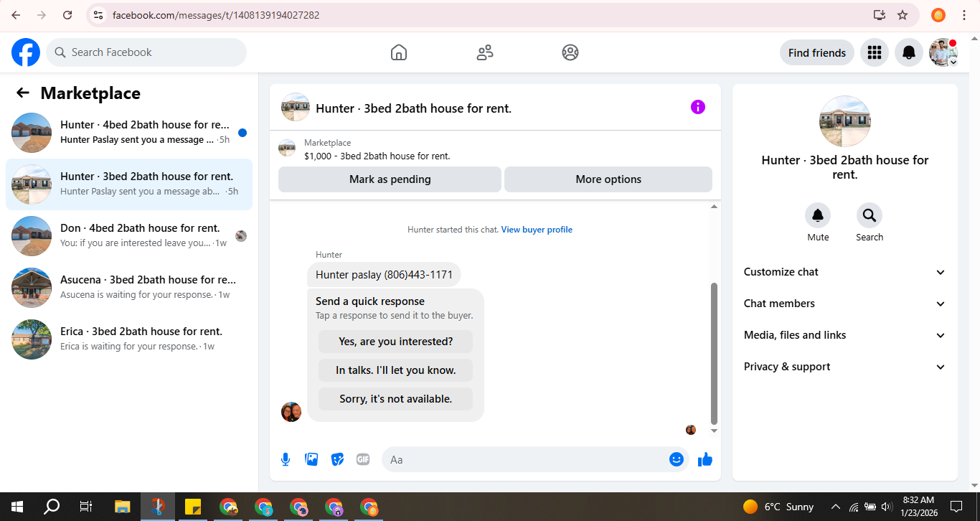Open the Facebook Home icon
The width and height of the screenshot is (980, 521).
(x=399, y=52)
